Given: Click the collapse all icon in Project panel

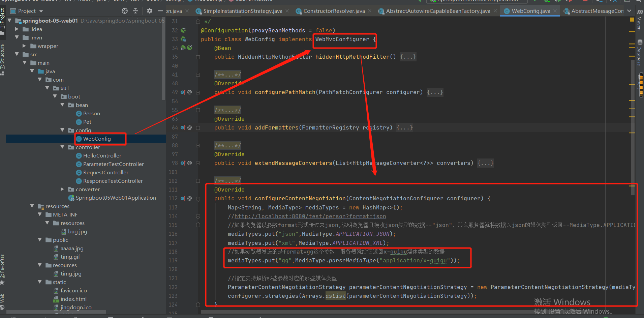Looking at the screenshot, I should tap(135, 11).
